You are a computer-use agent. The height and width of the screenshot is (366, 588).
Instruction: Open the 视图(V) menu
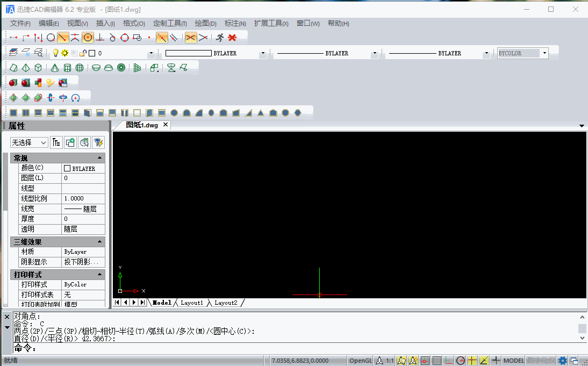(x=77, y=23)
